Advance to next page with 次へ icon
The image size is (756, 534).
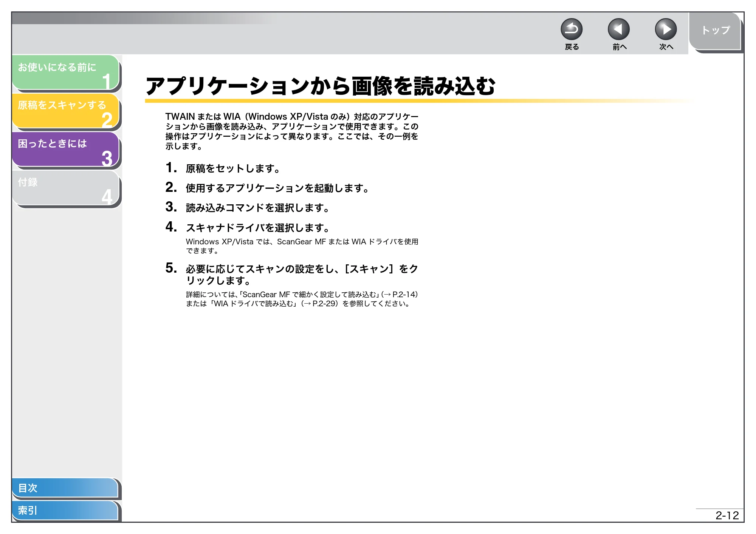point(666,29)
